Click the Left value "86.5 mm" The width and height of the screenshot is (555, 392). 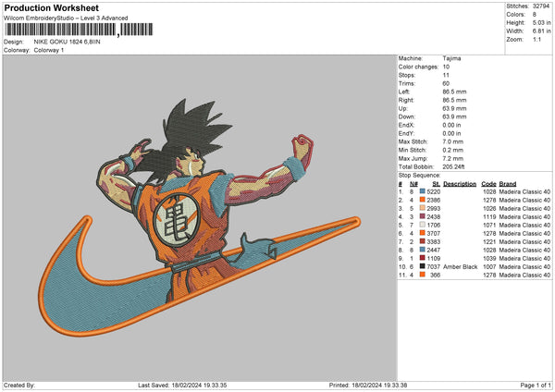(454, 92)
